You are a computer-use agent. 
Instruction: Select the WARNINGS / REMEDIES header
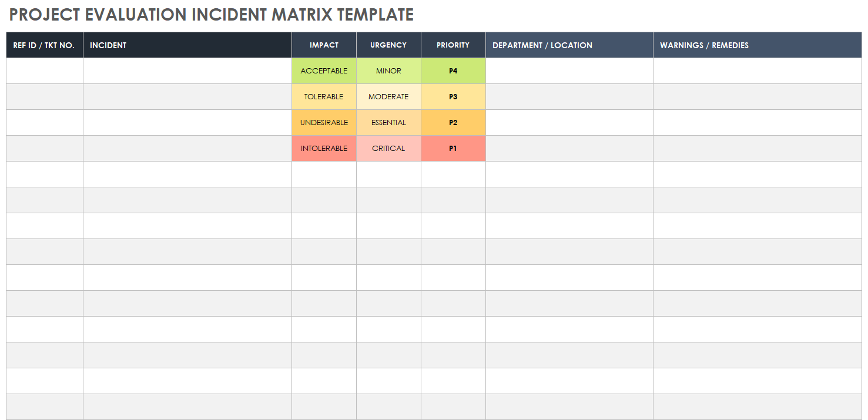[x=704, y=45]
